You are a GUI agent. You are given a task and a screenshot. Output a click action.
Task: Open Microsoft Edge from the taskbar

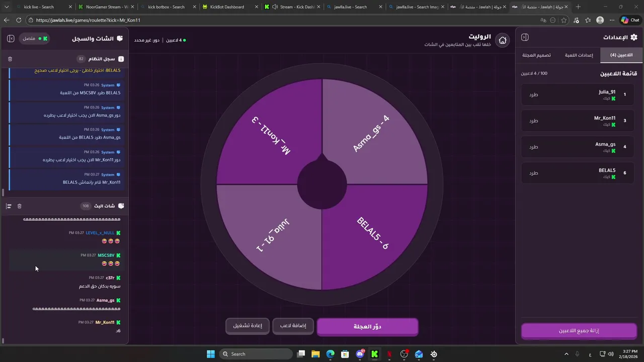coord(330,354)
